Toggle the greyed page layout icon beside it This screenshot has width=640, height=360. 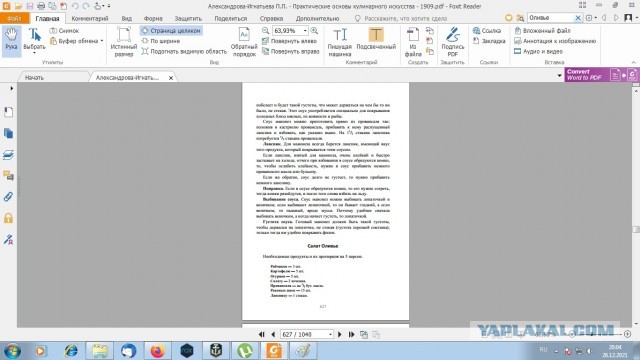coord(376,335)
